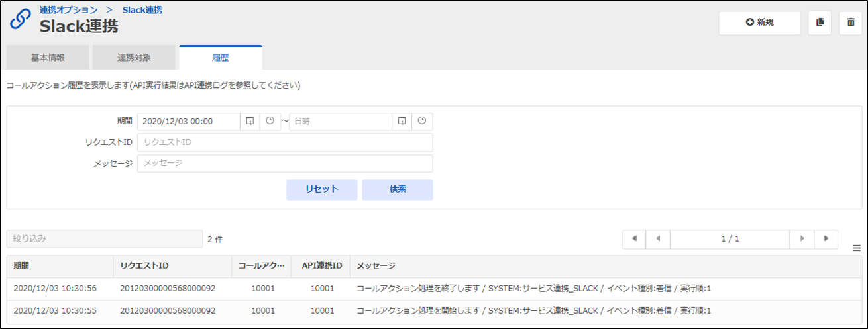Open the table hamburger menu icon
The image size is (868, 329).
coord(857,248)
